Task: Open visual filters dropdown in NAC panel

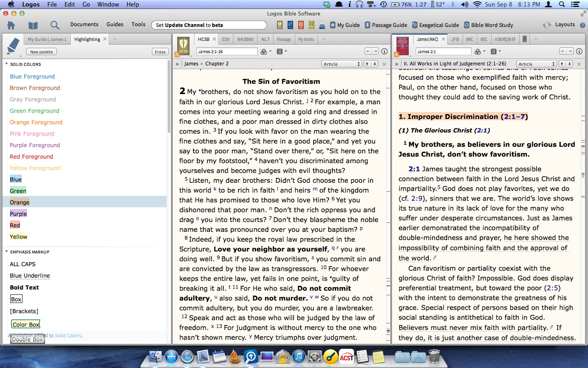Action: click(480, 52)
